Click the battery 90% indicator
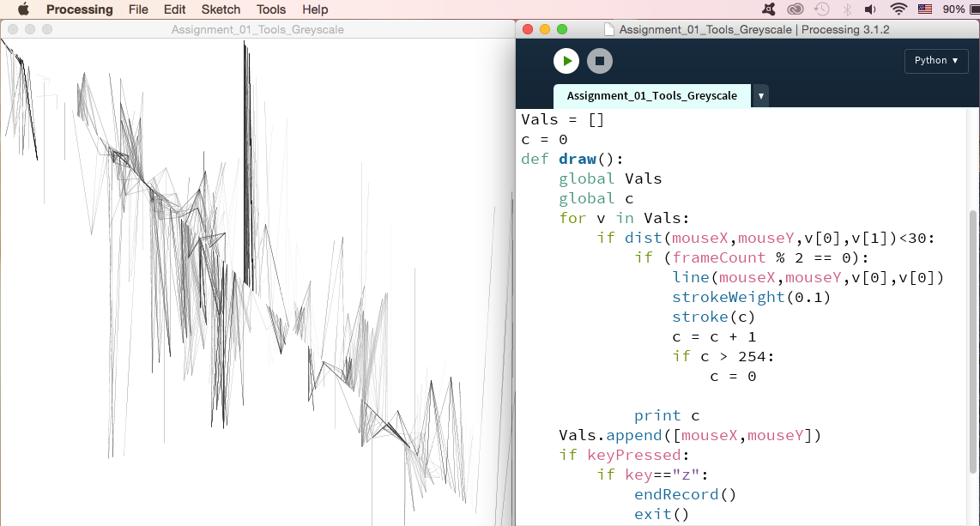Image resolution: width=980 pixels, height=526 pixels. coord(960,9)
